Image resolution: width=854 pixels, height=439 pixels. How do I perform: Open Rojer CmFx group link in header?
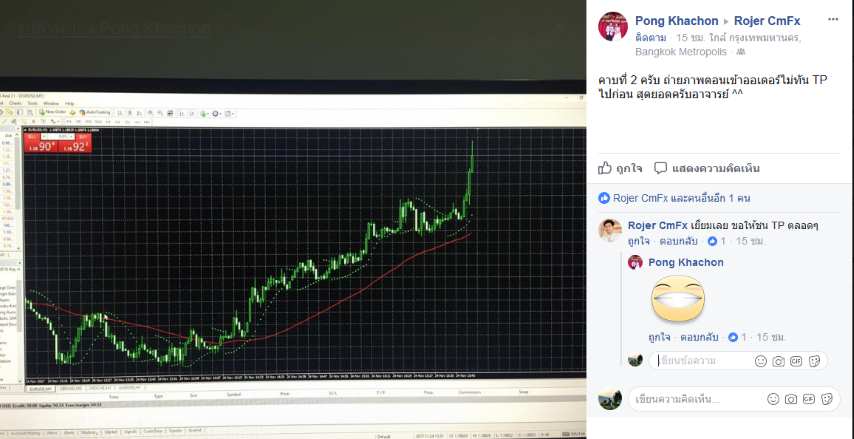(767, 21)
